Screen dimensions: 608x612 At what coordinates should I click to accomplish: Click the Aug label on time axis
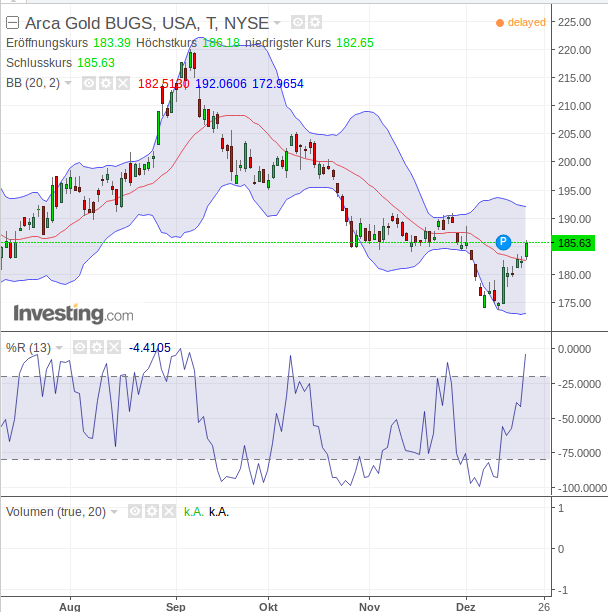click(x=70, y=607)
